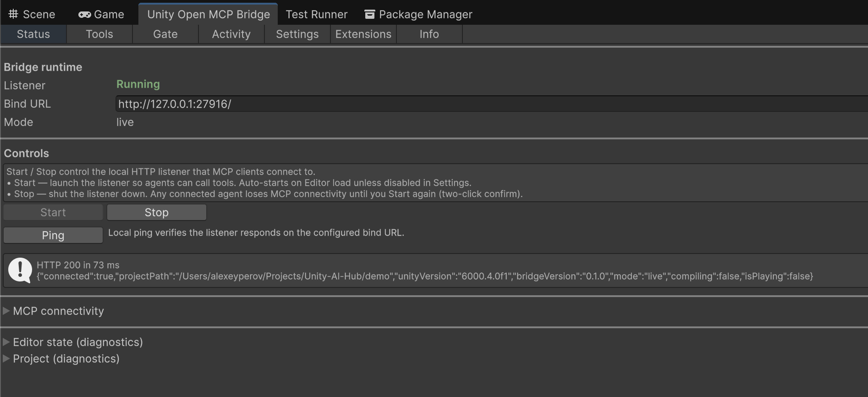Click the 'HTTP 200 in 73 ms' result

[78, 265]
